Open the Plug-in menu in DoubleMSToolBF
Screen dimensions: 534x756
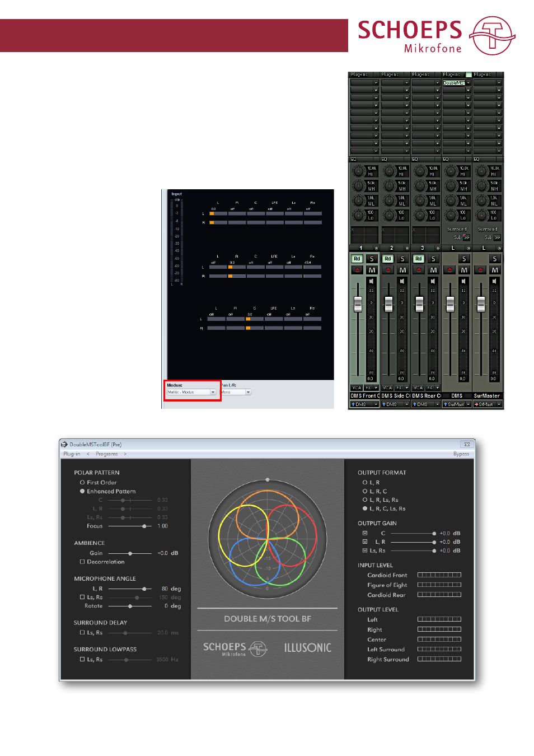pyautogui.click(x=72, y=454)
